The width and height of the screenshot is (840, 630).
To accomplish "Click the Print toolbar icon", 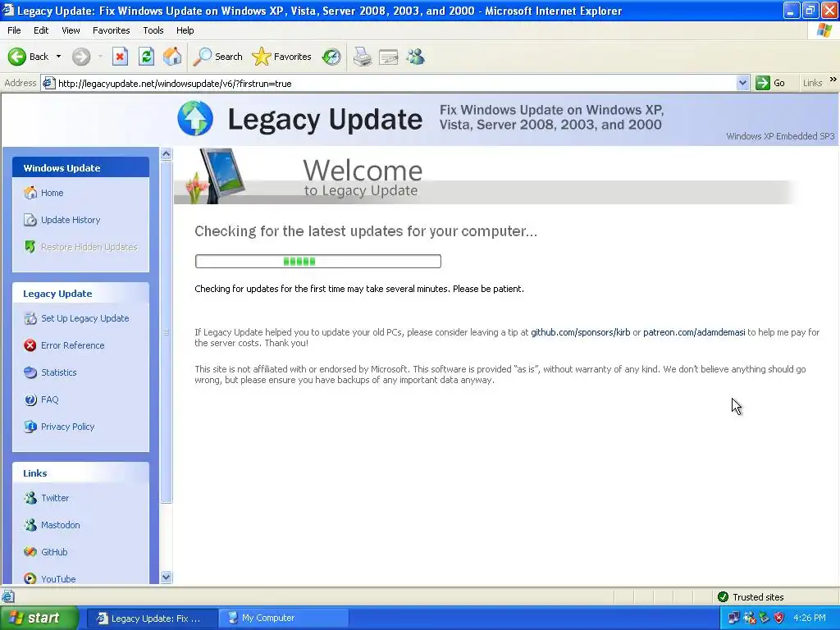I will pos(363,57).
